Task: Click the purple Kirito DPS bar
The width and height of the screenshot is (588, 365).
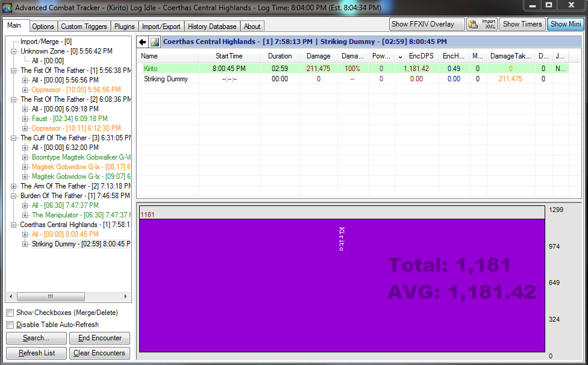Action: (x=342, y=285)
